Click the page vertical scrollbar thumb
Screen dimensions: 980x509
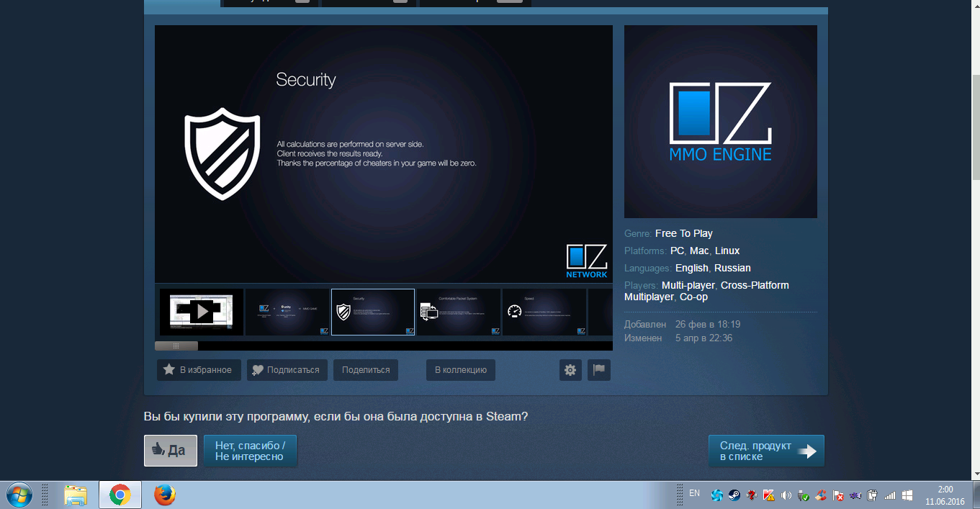pyautogui.click(x=976, y=126)
